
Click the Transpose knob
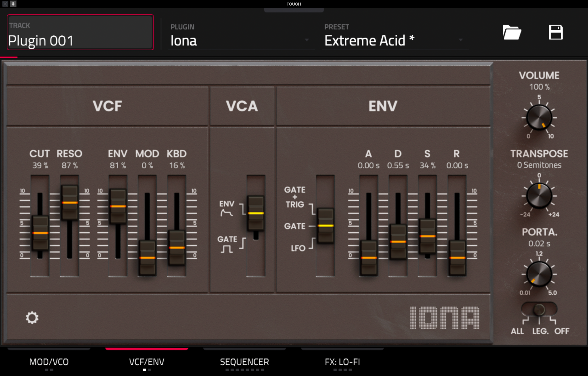pos(539,196)
